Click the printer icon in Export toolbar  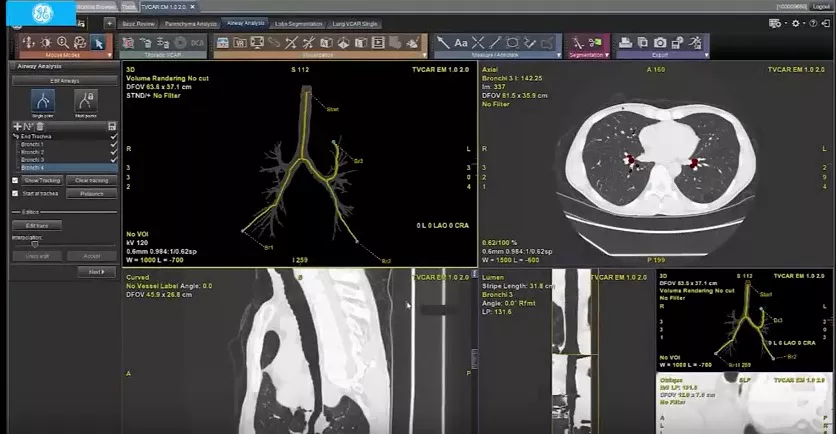pos(625,43)
